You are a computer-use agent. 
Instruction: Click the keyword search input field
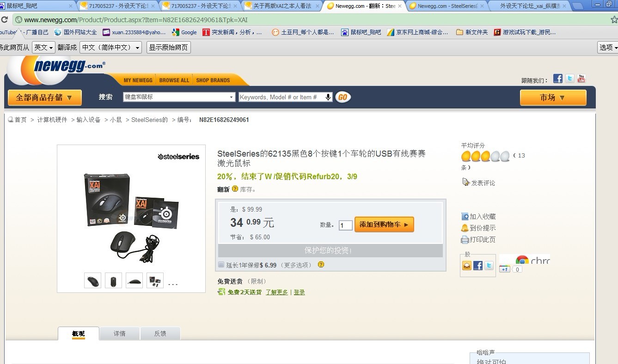click(282, 97)
